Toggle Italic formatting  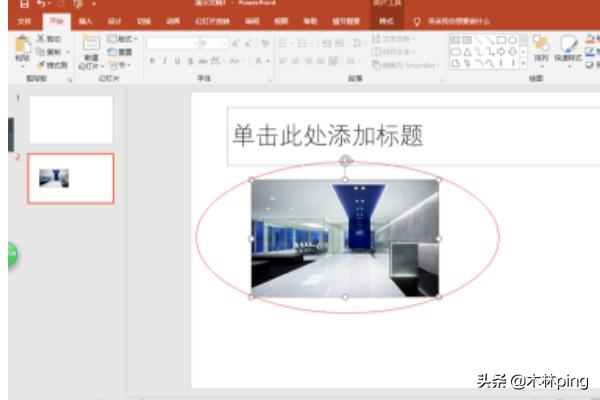click(x=165, y=60)
